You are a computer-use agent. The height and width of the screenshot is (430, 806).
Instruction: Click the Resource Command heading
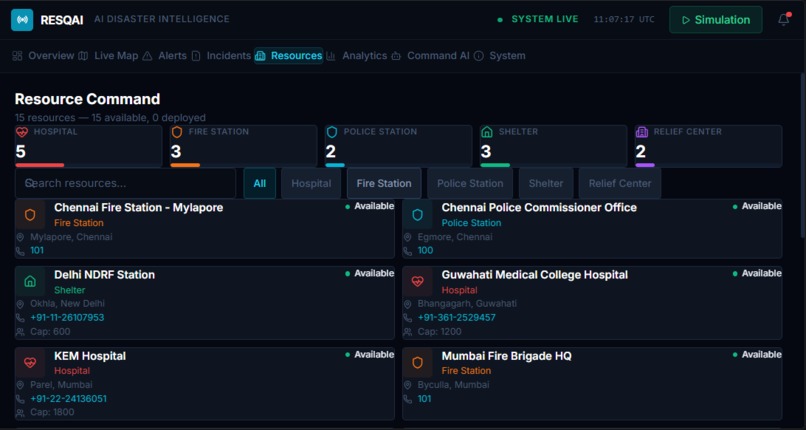click(87, 99)
